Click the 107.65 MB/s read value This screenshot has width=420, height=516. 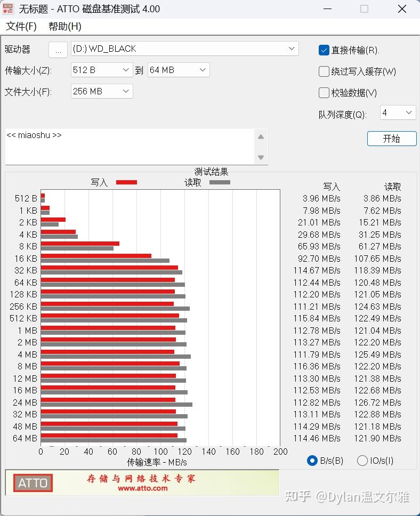(377, 259)
